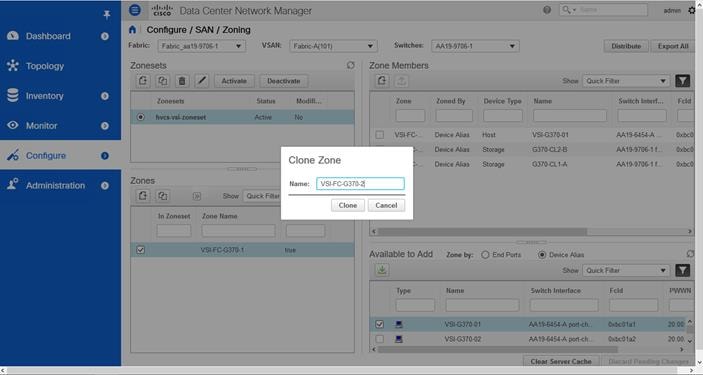This screenshot has width=703, height=375.
Task: Select the End Ports radio button
Action: tap(485, 255)
